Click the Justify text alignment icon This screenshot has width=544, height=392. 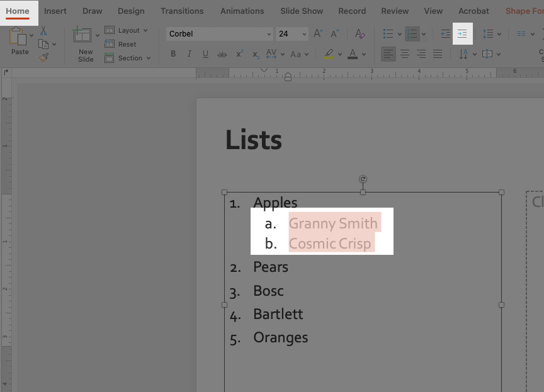coord(438,55)
